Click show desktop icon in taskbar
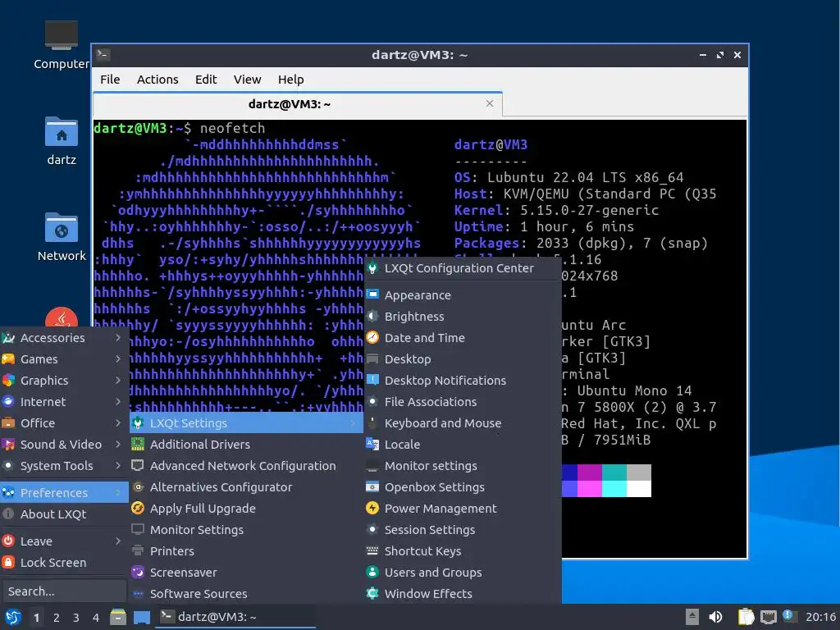This screenshot has height=630, width=840. click(141, 617)
